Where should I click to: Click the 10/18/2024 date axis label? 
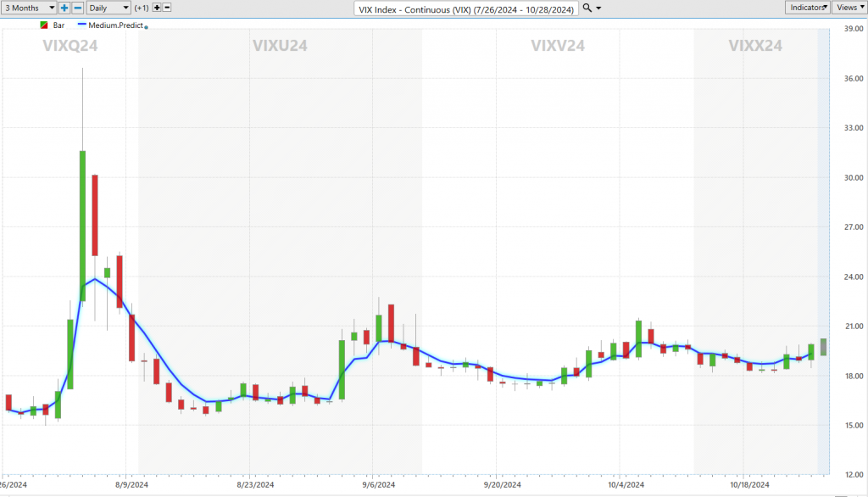749,485
